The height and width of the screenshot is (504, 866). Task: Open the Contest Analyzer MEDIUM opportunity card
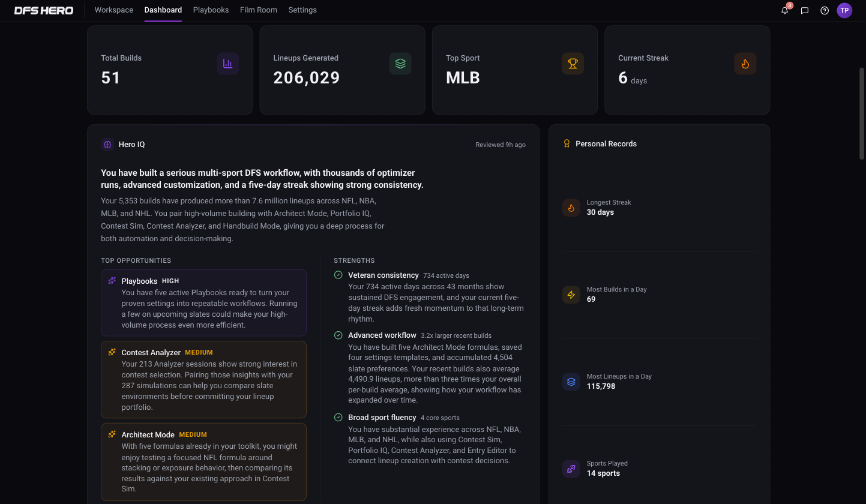click(x=204, y=380)
